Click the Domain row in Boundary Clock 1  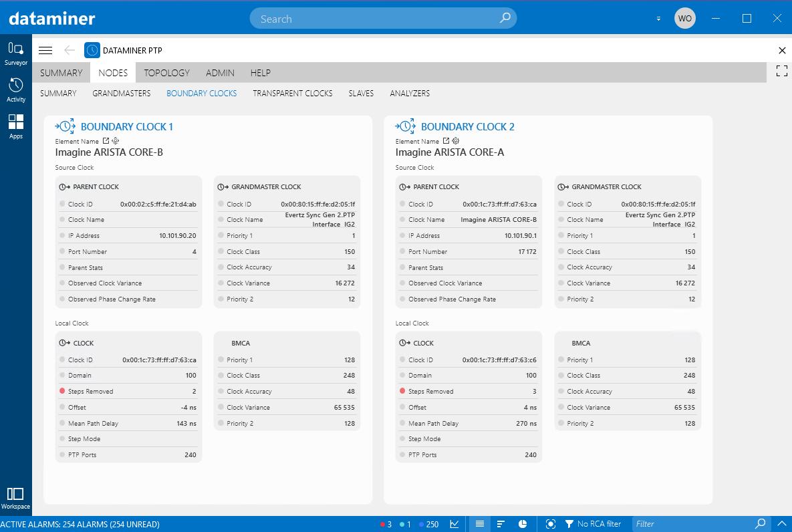click(x=128, y=376)
